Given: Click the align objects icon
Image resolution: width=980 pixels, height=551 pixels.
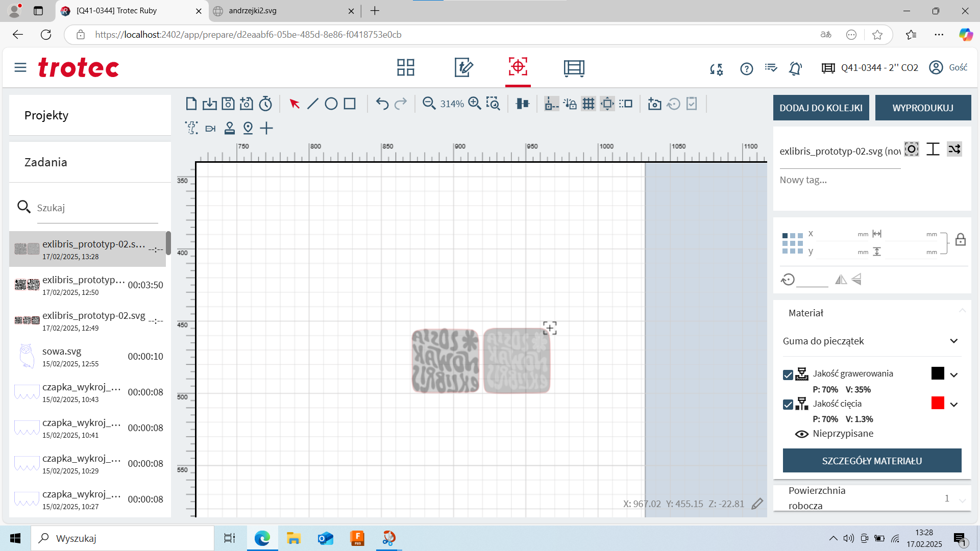Looking at the screenshot, I should [522, 104].
